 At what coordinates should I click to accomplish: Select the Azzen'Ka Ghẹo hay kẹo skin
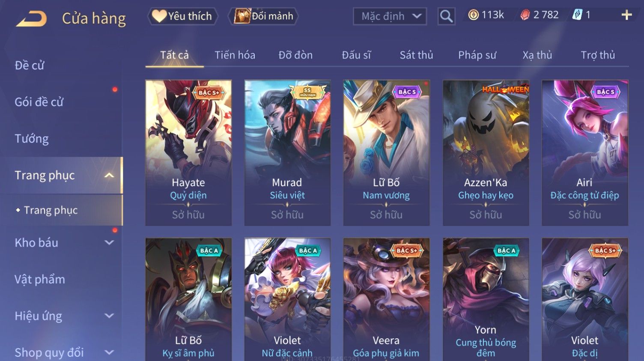(x=486, y=153)
